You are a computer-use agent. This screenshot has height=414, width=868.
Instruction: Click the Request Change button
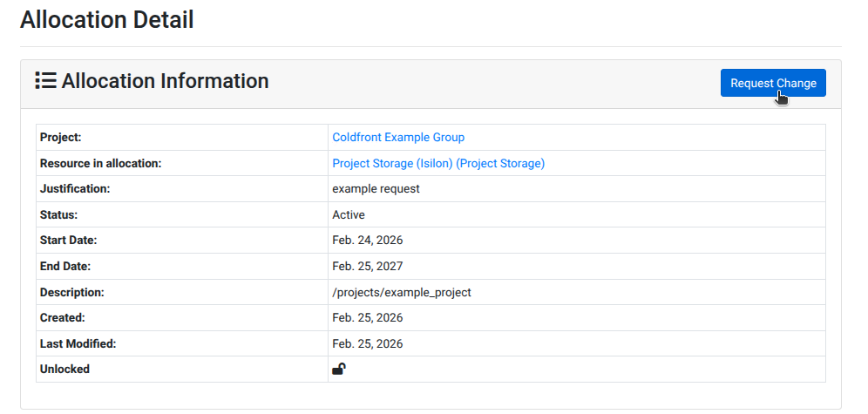pyautogui.click(x=772, y=83)
